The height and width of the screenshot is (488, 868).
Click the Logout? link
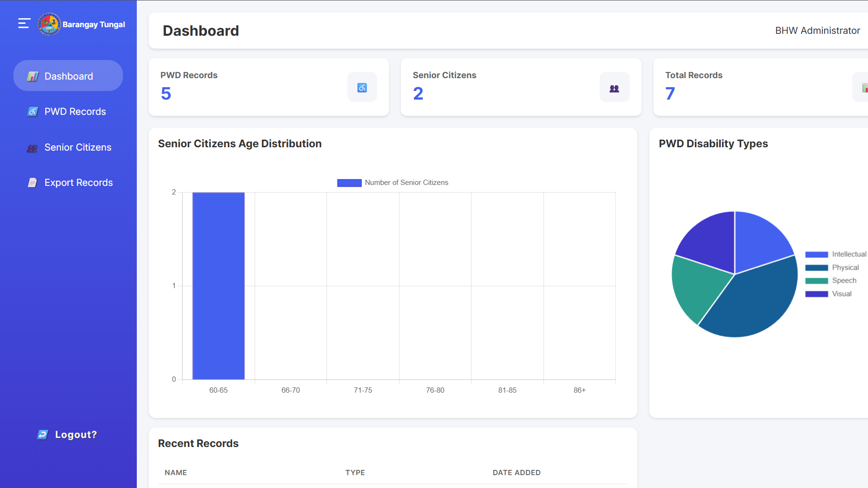75,434
